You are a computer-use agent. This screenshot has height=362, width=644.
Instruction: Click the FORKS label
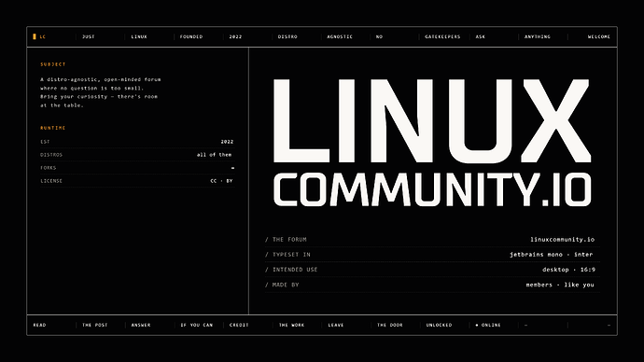point(48,168)
